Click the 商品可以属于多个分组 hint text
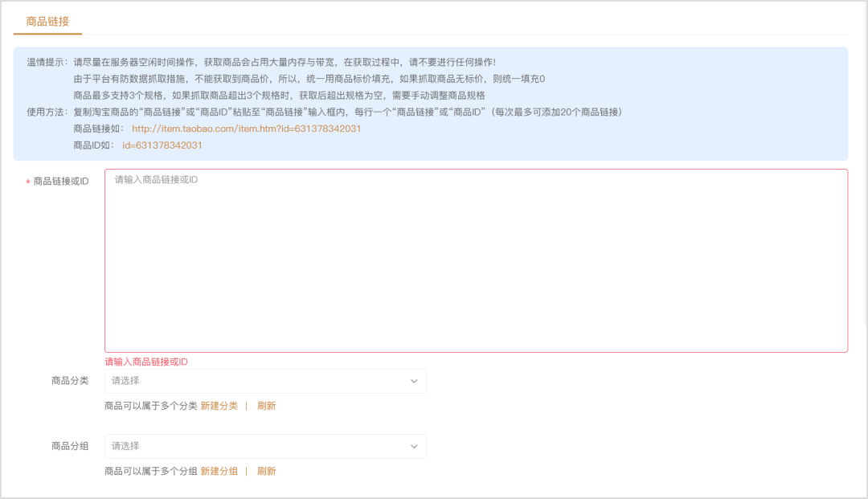 point(150,472)
